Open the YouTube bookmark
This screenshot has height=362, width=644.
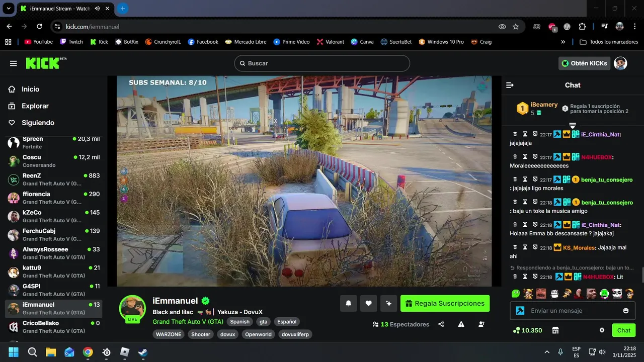38,42
